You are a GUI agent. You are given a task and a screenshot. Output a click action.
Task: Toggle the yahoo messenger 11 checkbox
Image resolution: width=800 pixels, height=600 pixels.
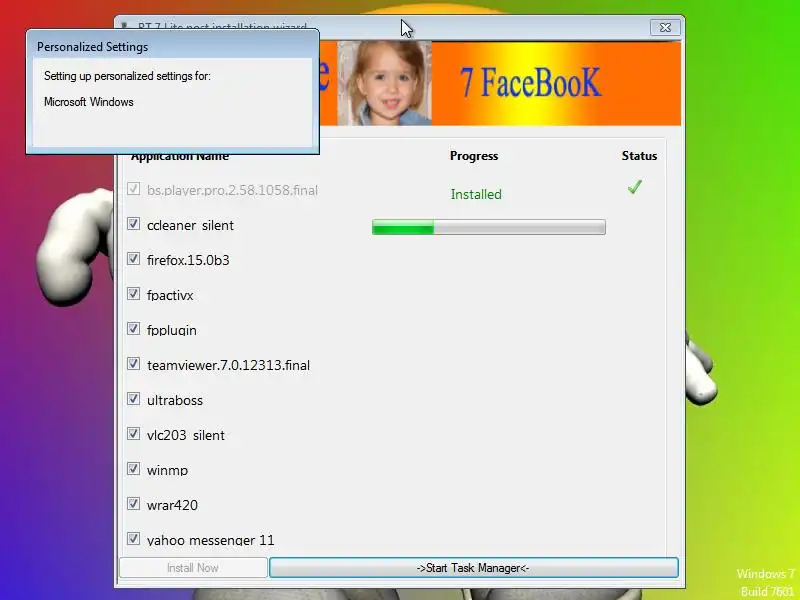coord(134,538)
